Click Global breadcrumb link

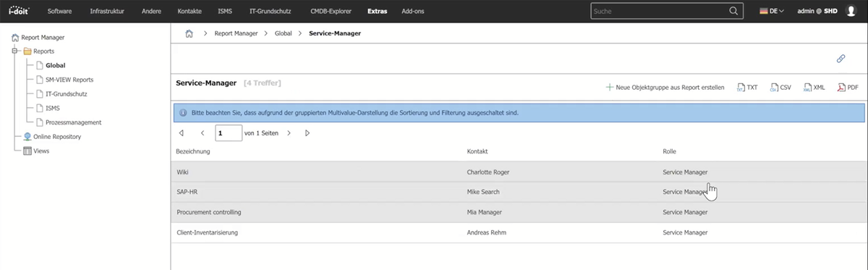(283, 33)
